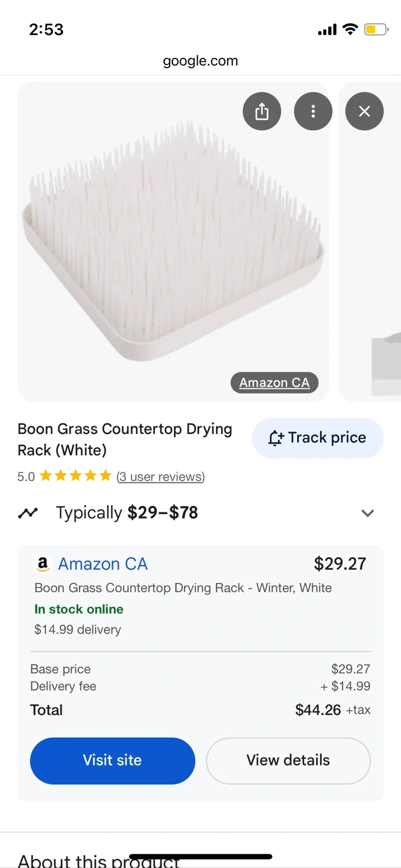Viewport: 401px width, 868px height.
Task: Tap the white drying rack product image
Action: tap(173, 241)
